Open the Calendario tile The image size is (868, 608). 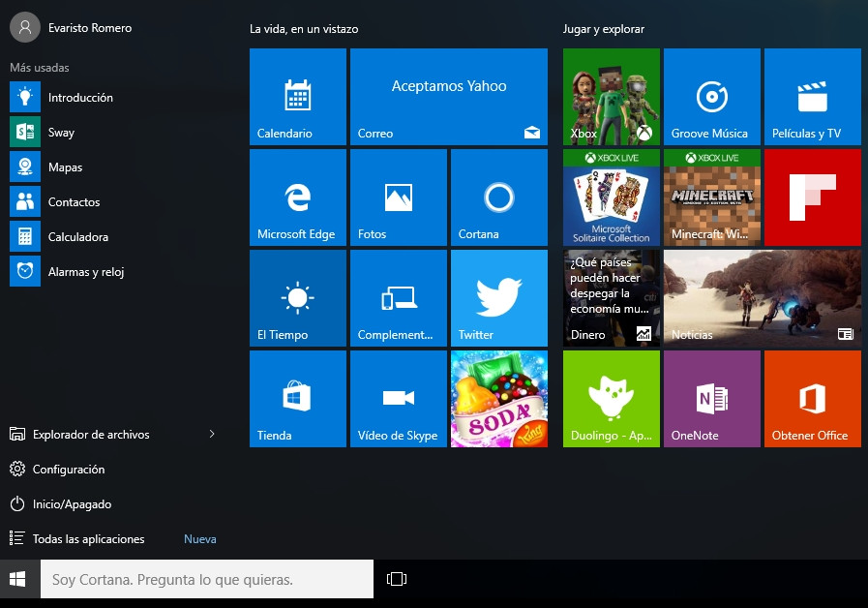click(297, 97)
